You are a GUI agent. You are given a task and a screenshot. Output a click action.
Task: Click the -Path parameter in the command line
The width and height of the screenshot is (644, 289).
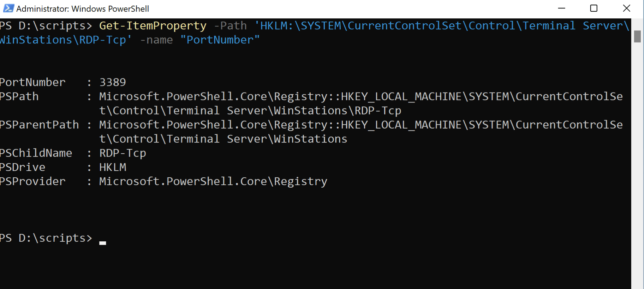[230, 25]
